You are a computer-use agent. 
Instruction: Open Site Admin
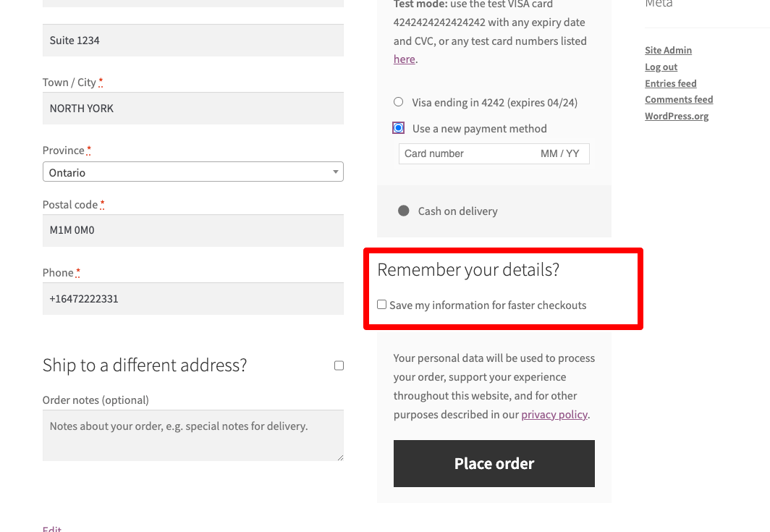668,50
